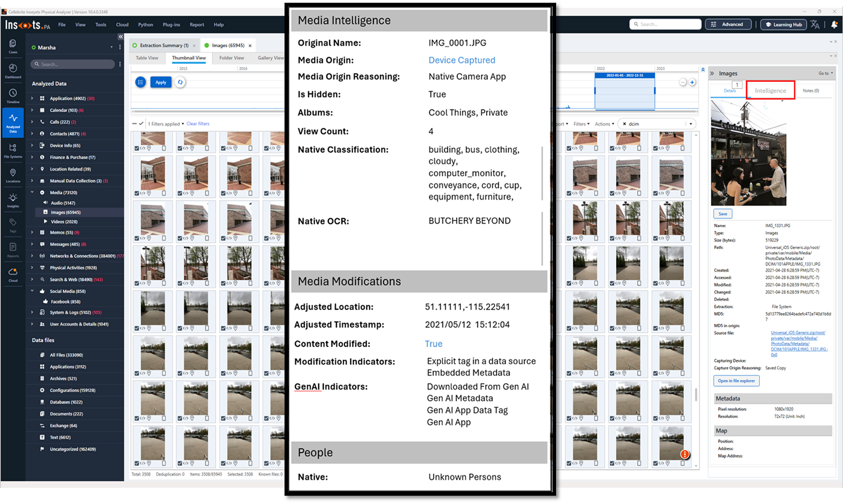Image resolution: width=843 pixels, height=504 pixels.
Task: Focus the Analyzed Data search box
Action: [72, 64]
